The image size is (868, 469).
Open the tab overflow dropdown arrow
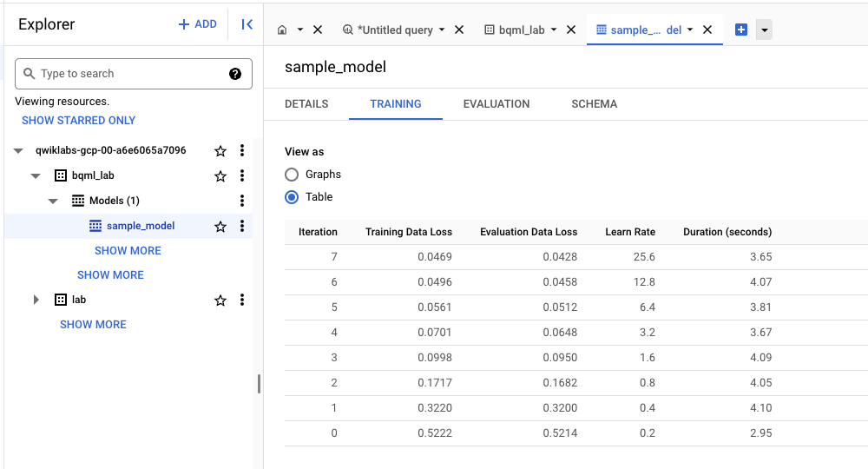click(x=764, y=30)
